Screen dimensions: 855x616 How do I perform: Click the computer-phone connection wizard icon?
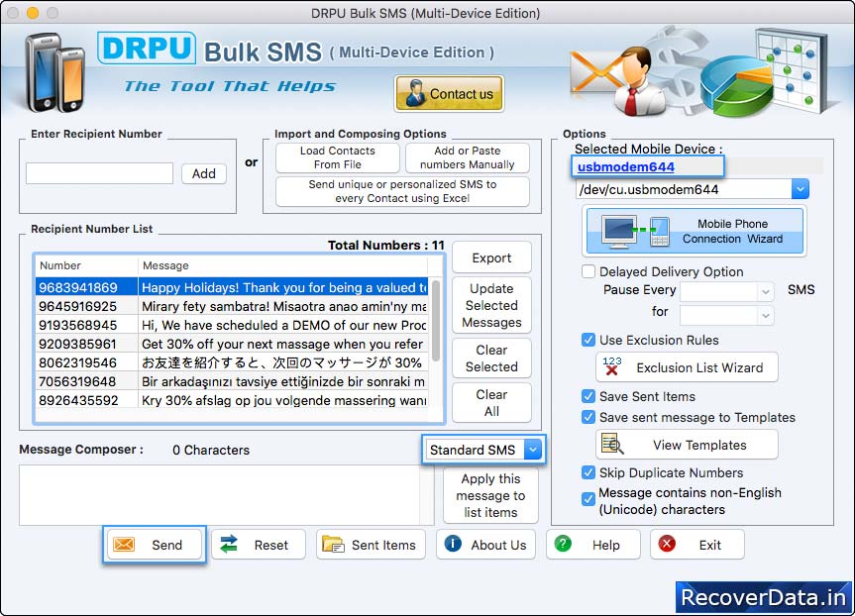pos(635,231)
